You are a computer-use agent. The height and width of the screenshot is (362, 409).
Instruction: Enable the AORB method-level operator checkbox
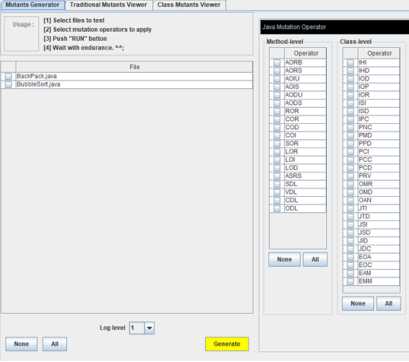coord(277,63)
